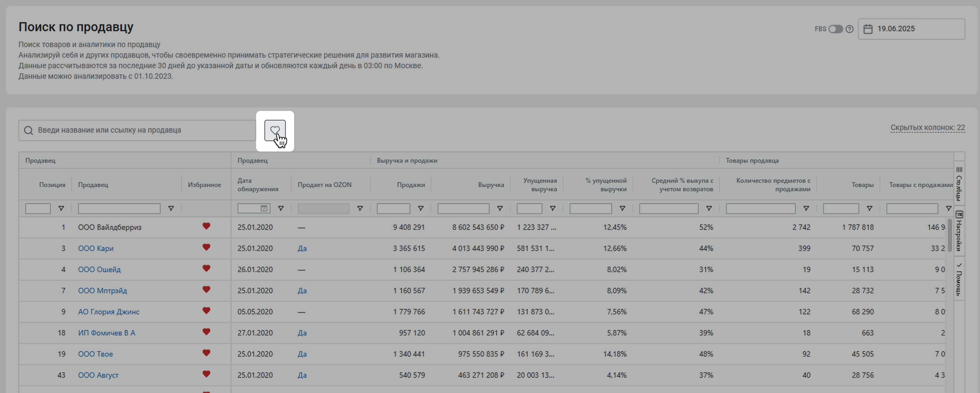
Task: Open filter for Товары с продажами column
Action: (948, 208)
